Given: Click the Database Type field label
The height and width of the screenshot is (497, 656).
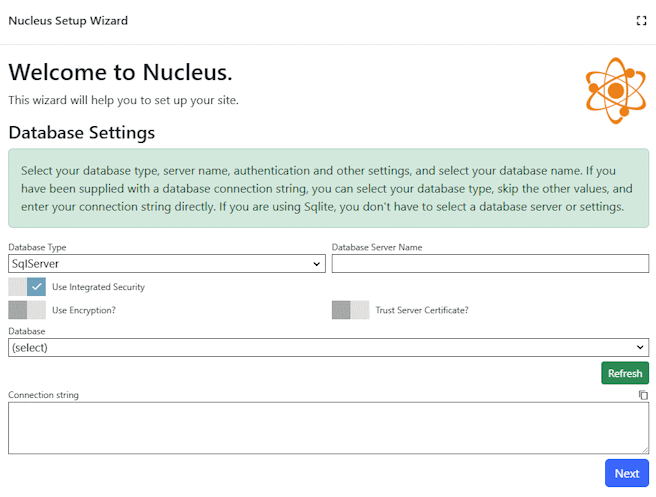Looking at the screenshot, I should click(38, 247).
